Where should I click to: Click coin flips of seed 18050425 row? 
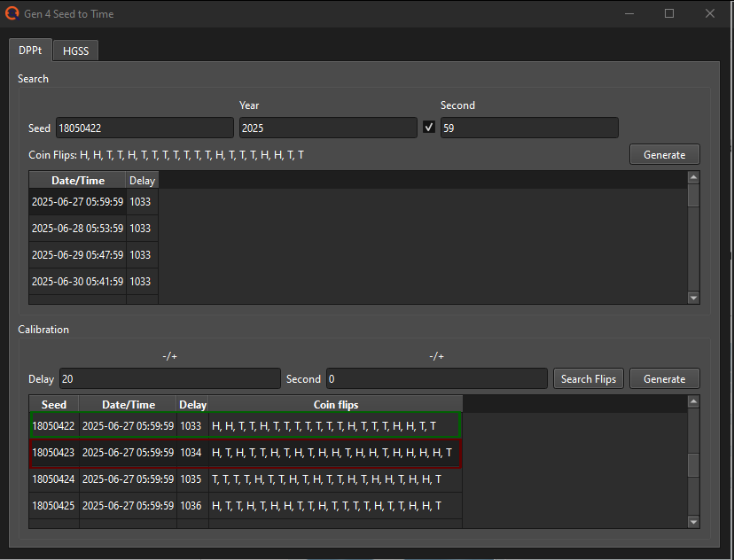point(335,506)
